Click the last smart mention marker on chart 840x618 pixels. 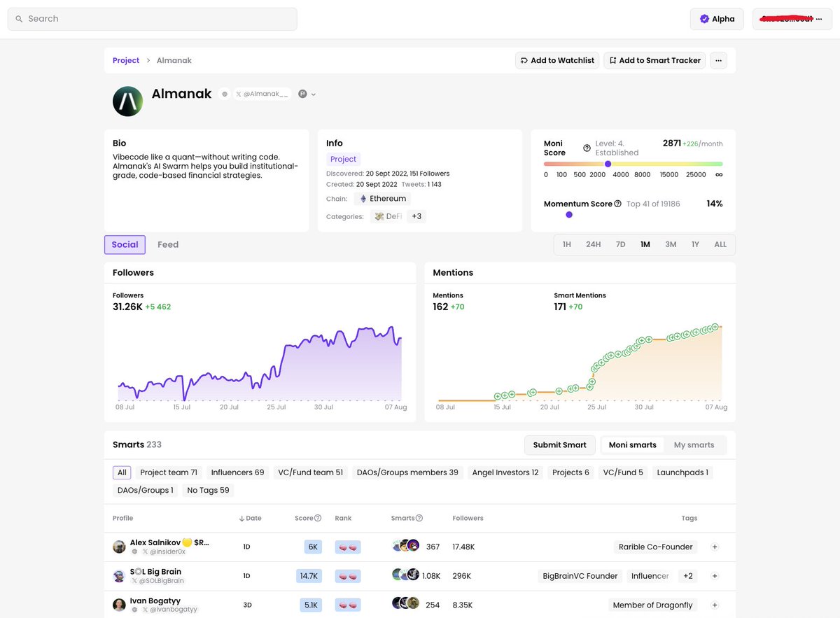click(715, 327)
